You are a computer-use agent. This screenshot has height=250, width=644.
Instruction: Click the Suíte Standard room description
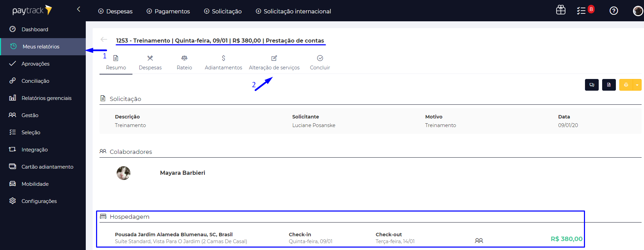coord(181,241)
